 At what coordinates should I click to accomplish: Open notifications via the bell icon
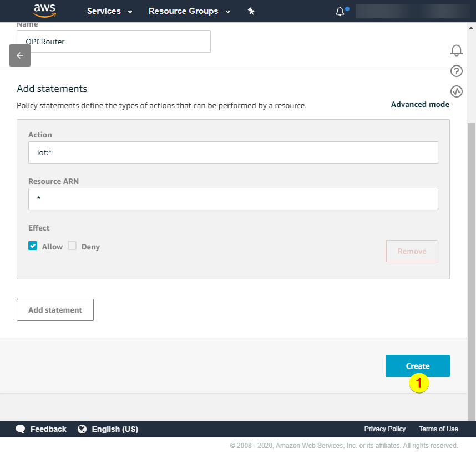tap(338, 11)
